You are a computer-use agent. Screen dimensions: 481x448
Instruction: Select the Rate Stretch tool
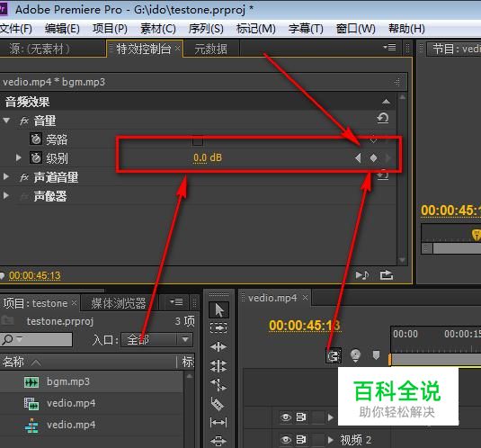click(218, 385)
